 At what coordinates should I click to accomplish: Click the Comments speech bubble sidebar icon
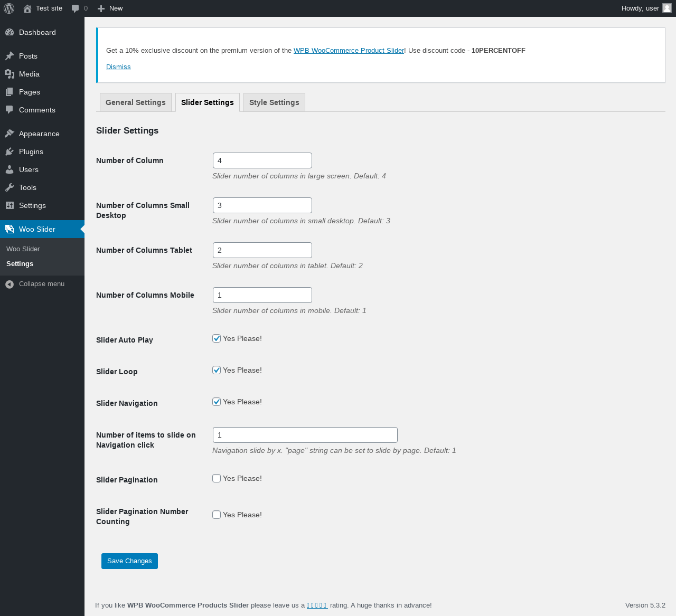click(x=10, y=110)
